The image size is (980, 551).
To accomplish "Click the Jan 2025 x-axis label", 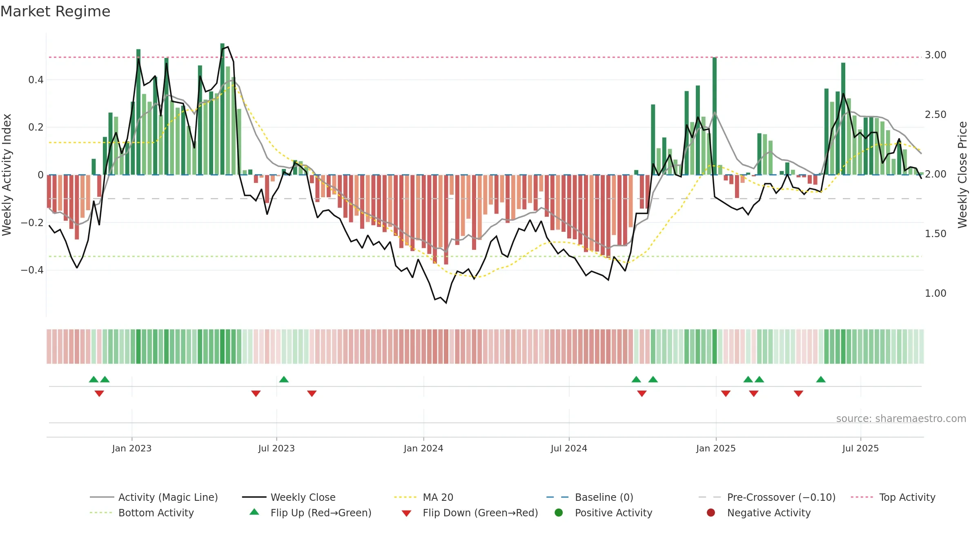I will pos(716,448).
